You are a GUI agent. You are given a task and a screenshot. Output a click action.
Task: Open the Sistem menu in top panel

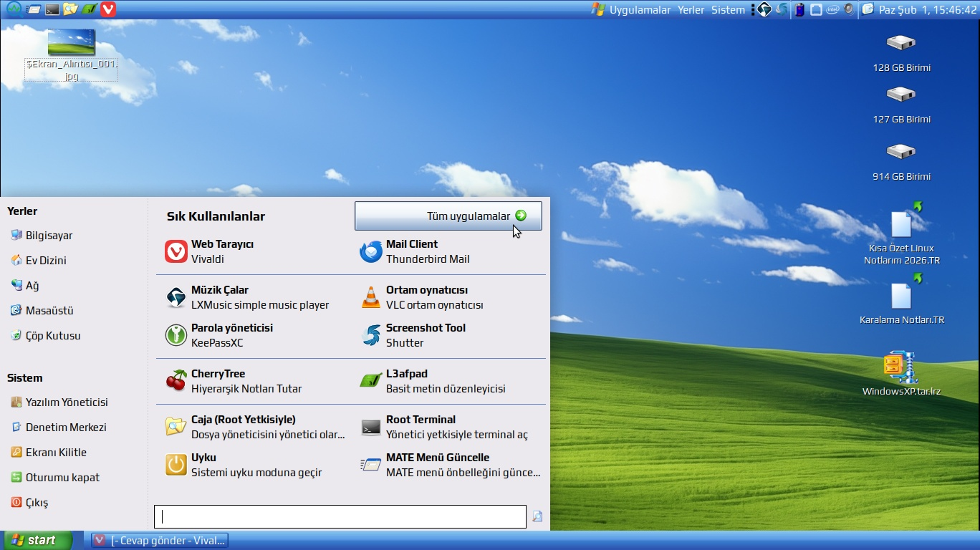[728, 9]
